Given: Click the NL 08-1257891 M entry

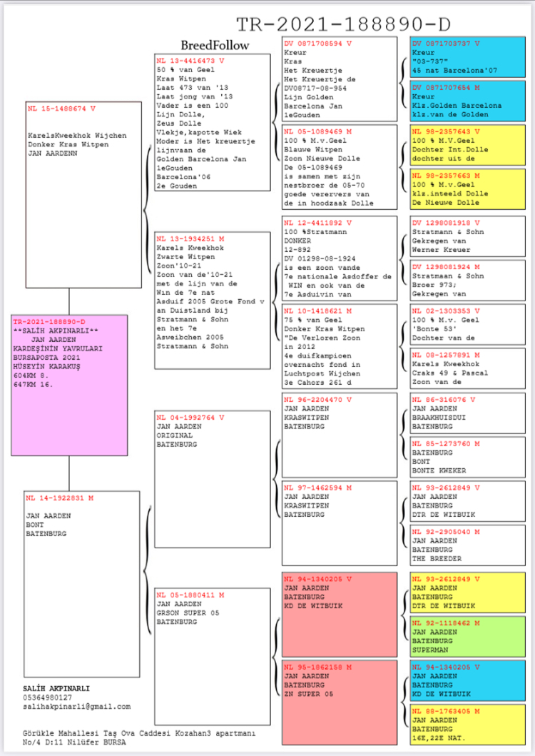Looking at the screenshot, I should point(467,368).
